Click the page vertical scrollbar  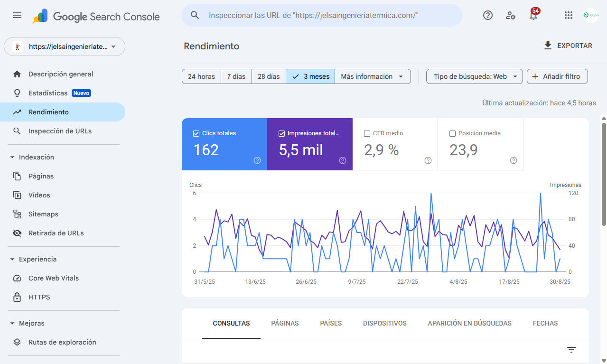(604, 174)
